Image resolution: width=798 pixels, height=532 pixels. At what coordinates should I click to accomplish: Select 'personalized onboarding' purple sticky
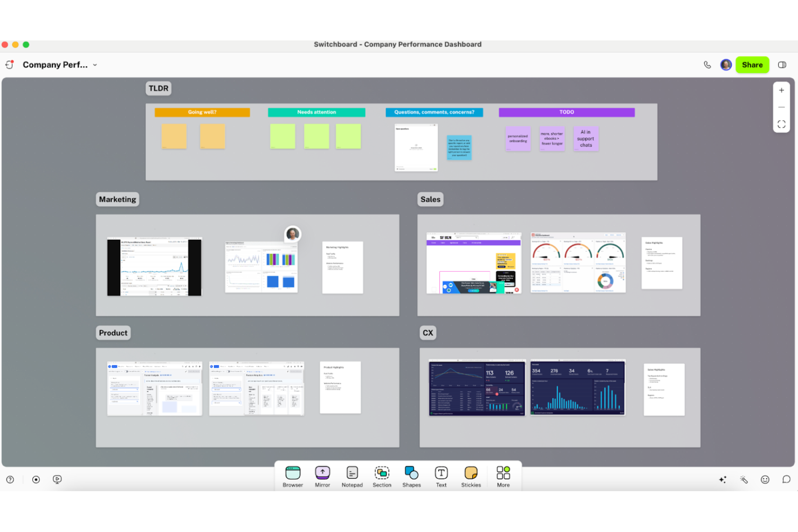[x=518, y=139]
